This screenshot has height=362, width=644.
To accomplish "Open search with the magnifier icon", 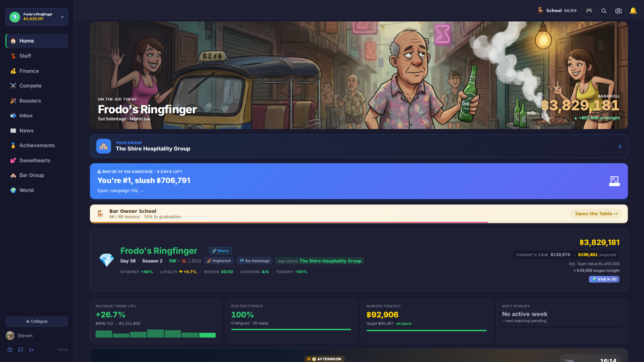I will [x=604, y=11].
